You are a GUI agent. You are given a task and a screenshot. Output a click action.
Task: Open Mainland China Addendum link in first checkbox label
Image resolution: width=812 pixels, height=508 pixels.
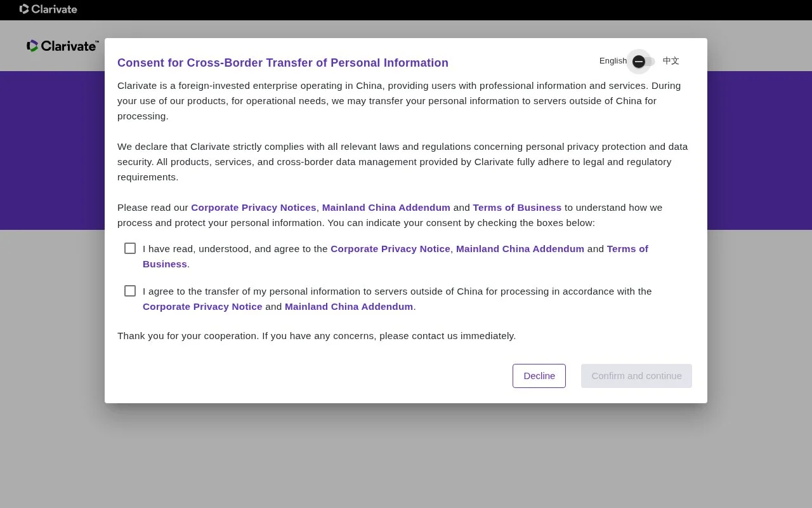pyautogui.click(x=520, y=249)
